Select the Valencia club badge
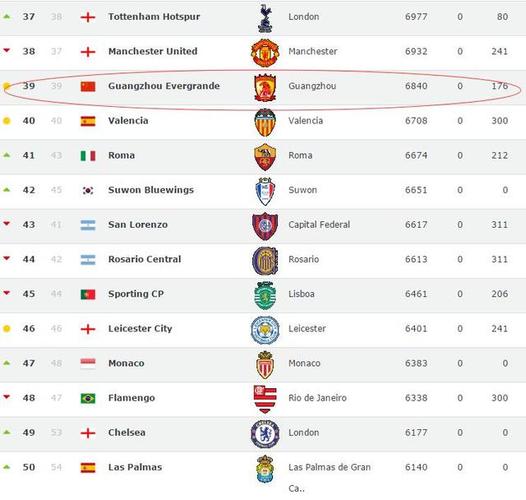Image resolution: width=526 pixels, height=500 pixels. [265, 122]
